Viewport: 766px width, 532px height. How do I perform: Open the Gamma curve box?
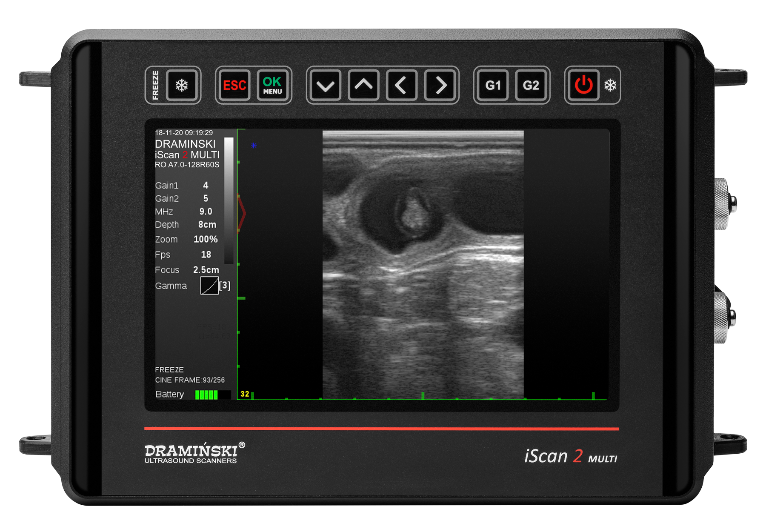[209, 286]
